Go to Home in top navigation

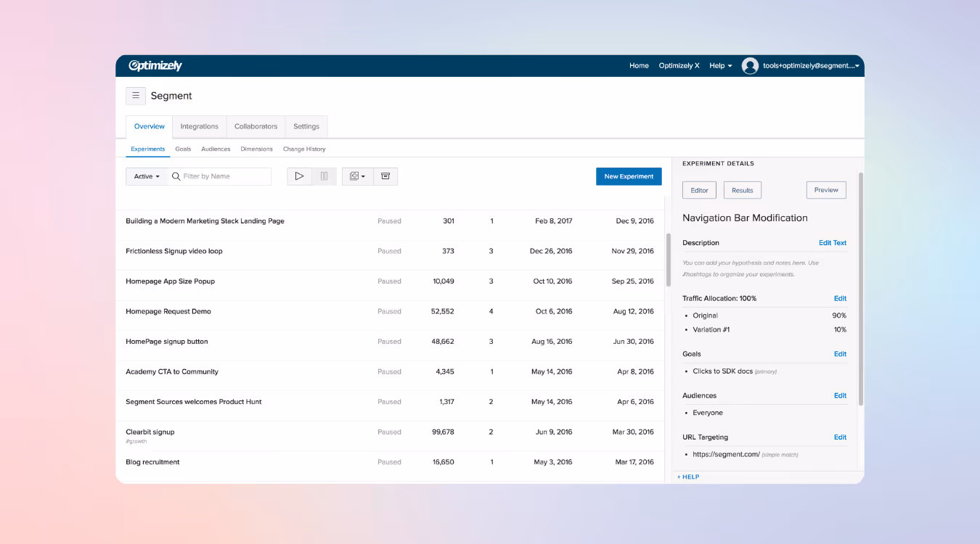(x=639, y=66)
